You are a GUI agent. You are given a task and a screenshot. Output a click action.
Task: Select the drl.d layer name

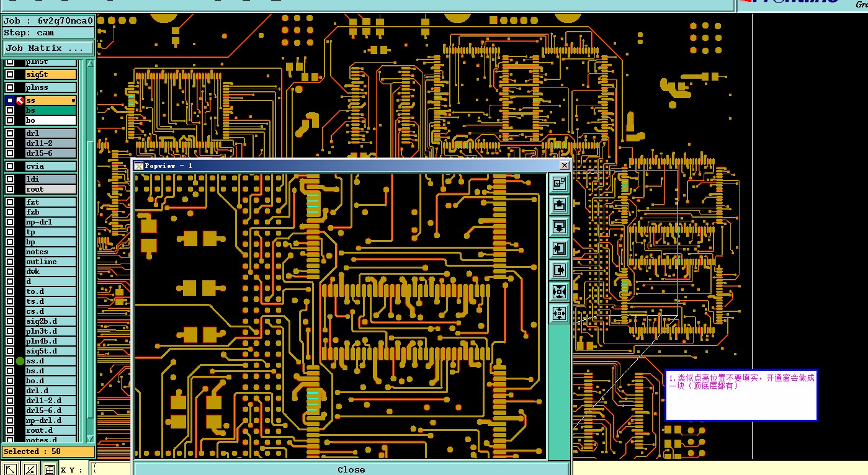pos(51,391)
